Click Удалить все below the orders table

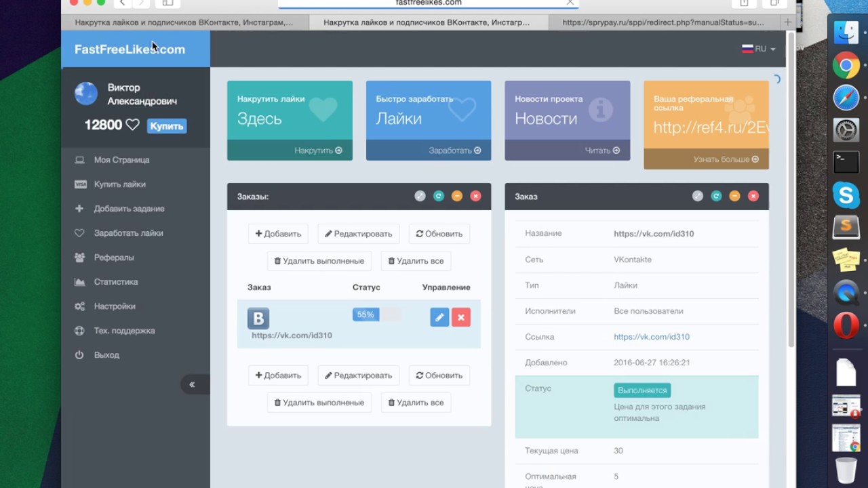click(x=416, y=403)
